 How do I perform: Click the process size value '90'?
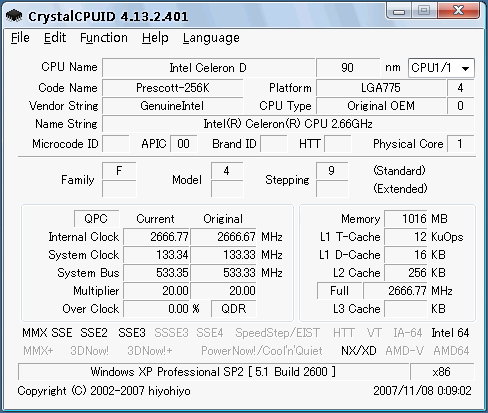pyautogui.click(x=348, y=68)
